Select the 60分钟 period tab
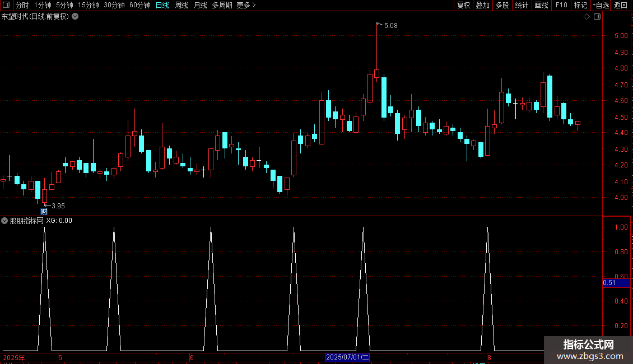 pyautogui.click(x=140, y=5)
